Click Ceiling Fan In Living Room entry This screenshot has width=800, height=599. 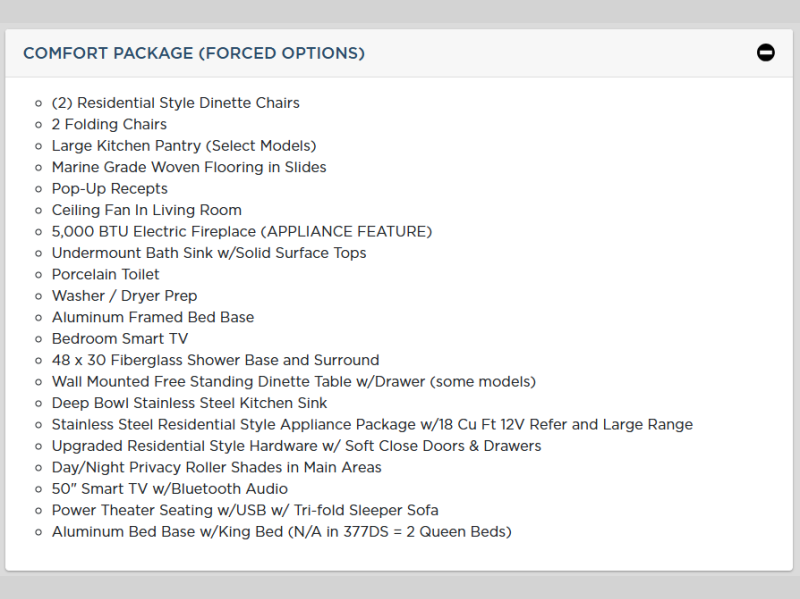point(147,210)
